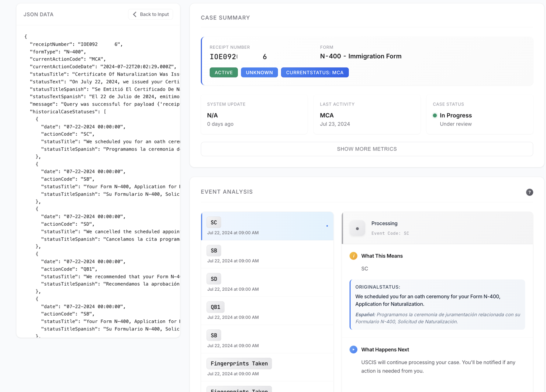Select the SD event entry
Screen dimensions: 546x392
(268, 283)
